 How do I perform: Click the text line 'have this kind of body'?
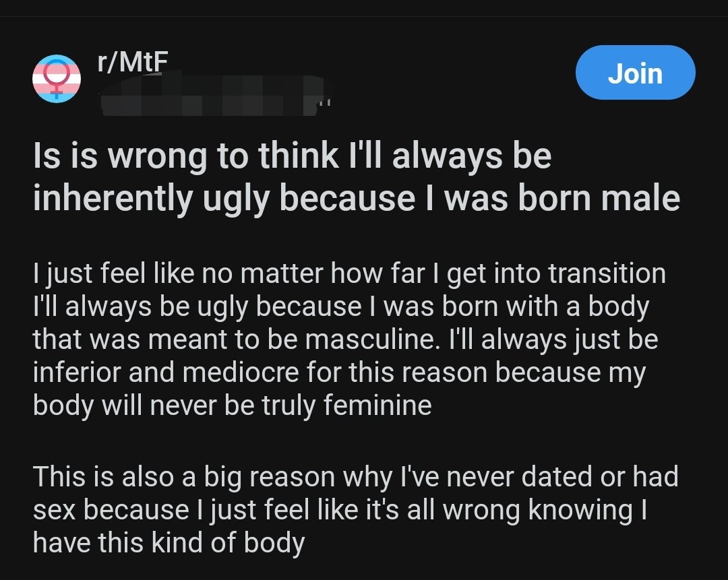click(169, 543)
